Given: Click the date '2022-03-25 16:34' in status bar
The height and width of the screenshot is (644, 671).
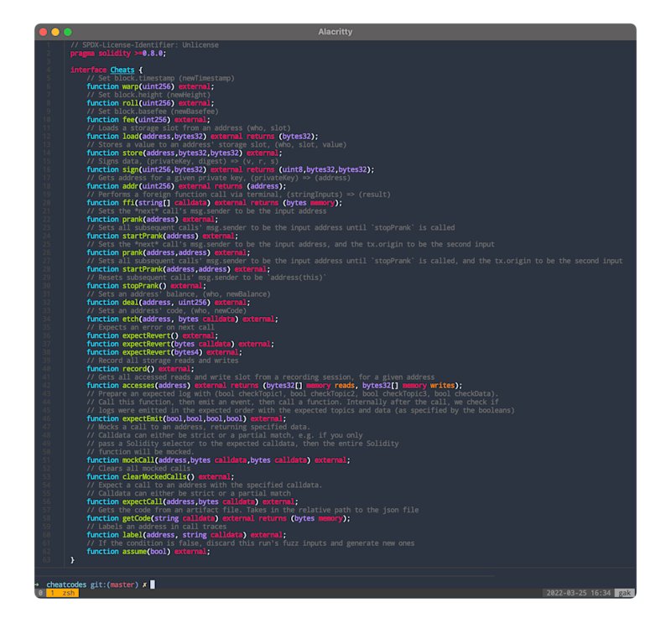Looking at the screenshot, I should point(578,593).
